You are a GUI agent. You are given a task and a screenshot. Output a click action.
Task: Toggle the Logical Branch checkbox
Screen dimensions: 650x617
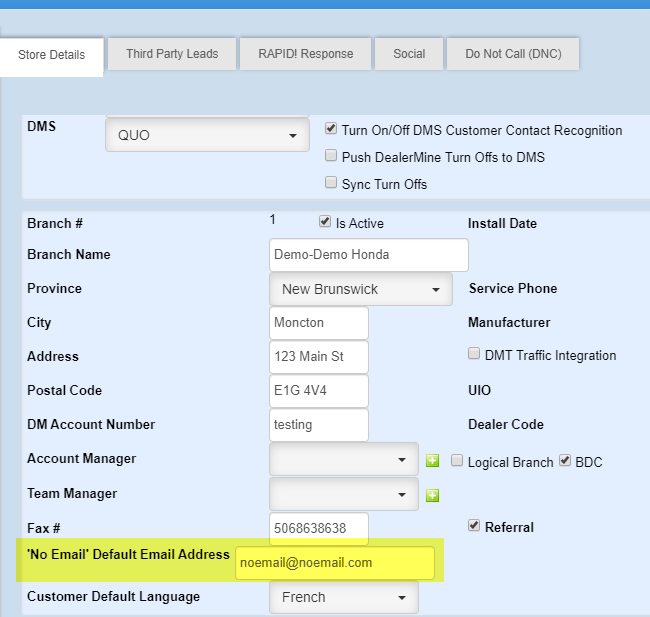(457, 461)
